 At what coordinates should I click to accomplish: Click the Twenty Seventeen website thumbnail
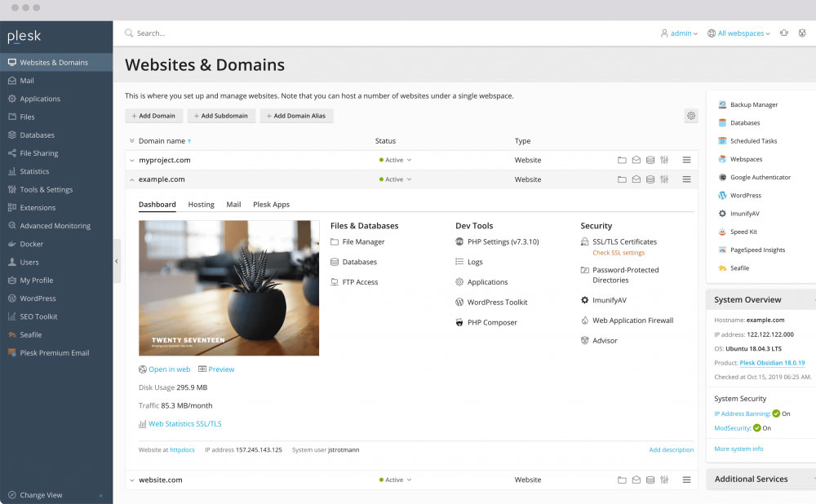click(229, 288)
